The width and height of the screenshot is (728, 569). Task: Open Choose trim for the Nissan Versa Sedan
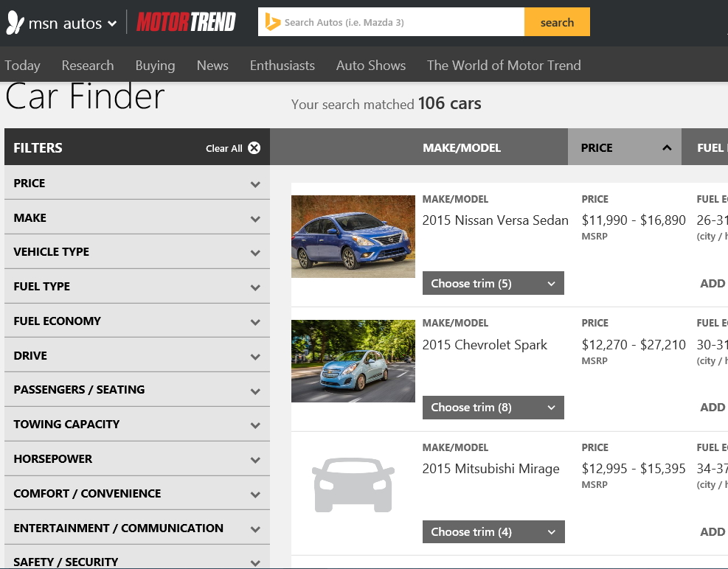pyautogui.click(x=493, y=283)
